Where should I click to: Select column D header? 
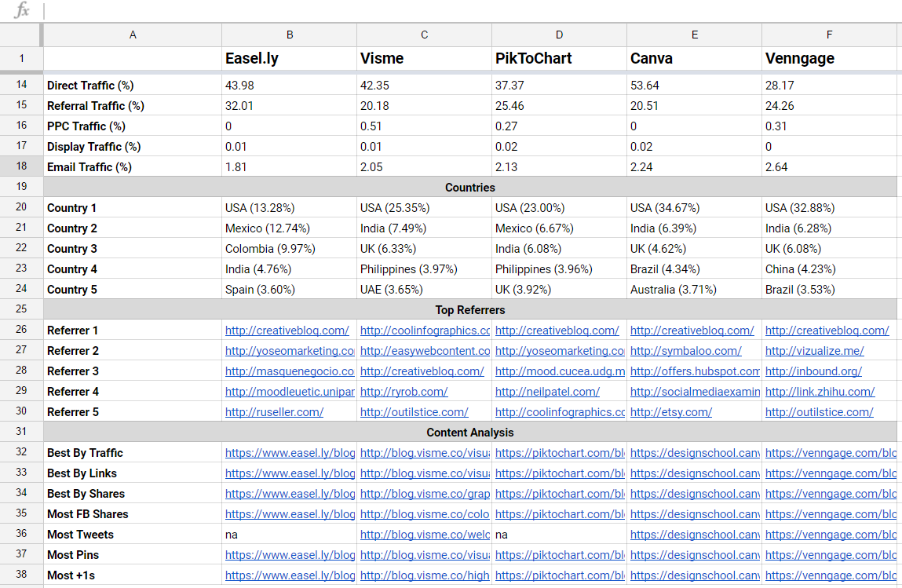pyautogui.click(x=559, y=35)
